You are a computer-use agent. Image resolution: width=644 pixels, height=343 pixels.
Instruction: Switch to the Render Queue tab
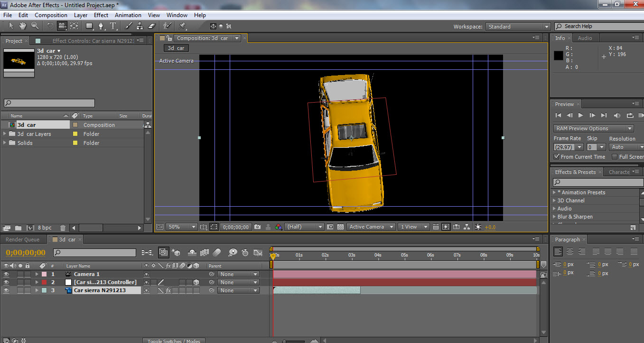pyautogui.click(x=23, y=239)
